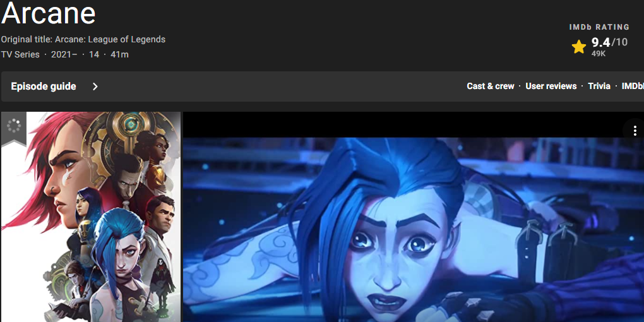Open the Arcane poster image
The width and height of the screenshot is (644, 322).
91,217
